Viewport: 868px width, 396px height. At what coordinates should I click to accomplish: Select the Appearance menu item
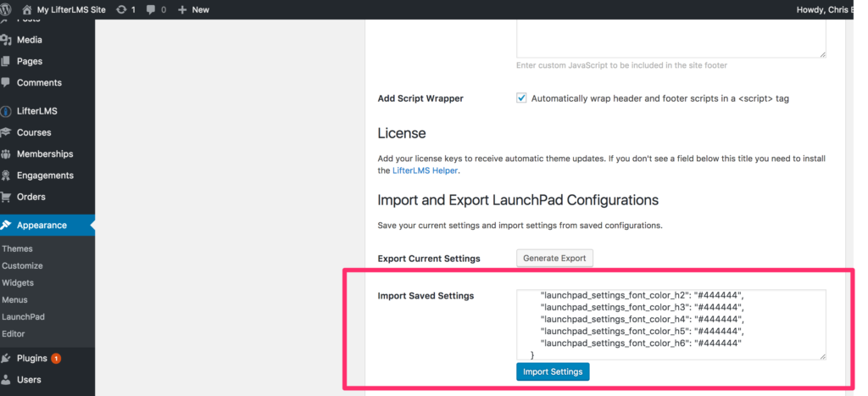point(42,225)
